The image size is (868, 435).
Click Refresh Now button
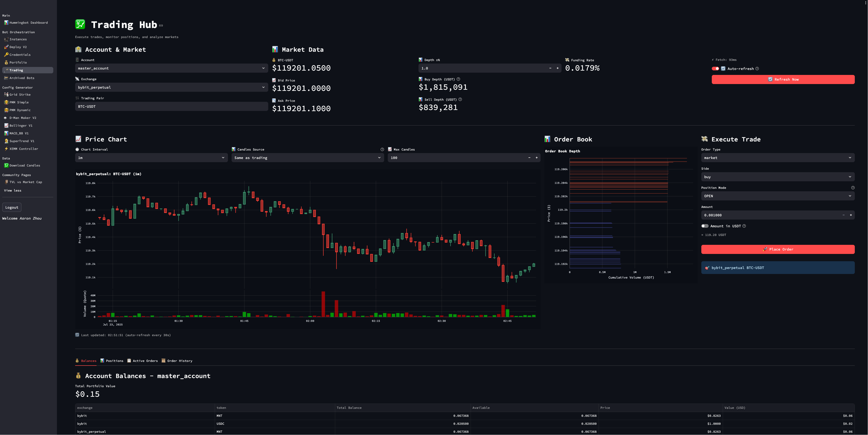pos(783,79)
